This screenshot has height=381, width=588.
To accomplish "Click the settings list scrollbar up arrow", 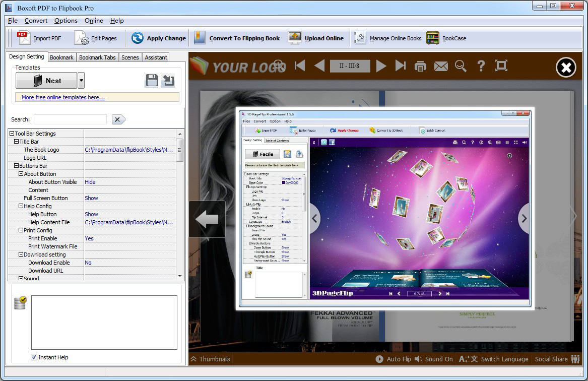I will [180, 134].
